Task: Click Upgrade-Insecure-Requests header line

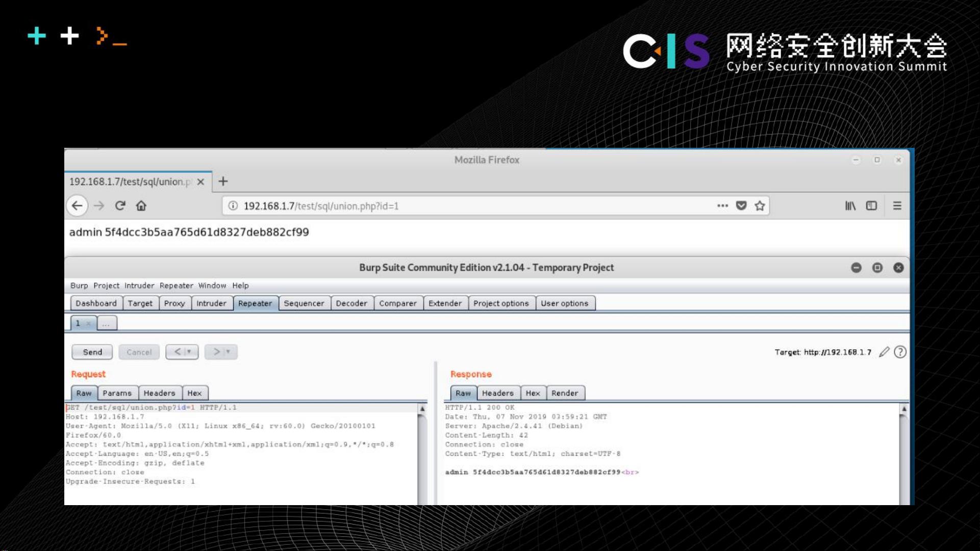Action: tap(130, 482)
